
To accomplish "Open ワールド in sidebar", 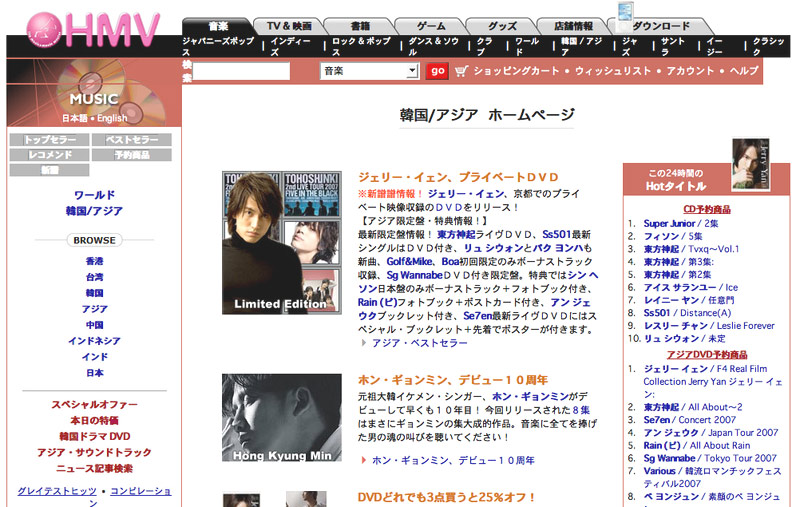I will click(94, 195).
